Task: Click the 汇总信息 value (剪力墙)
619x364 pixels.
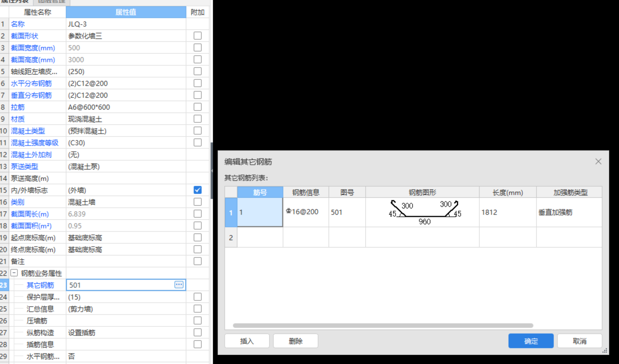Action: [x=126, y=309]
